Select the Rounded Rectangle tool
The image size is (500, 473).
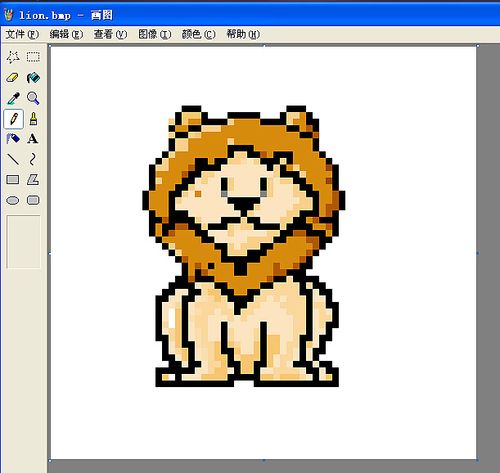click(33, 200)
